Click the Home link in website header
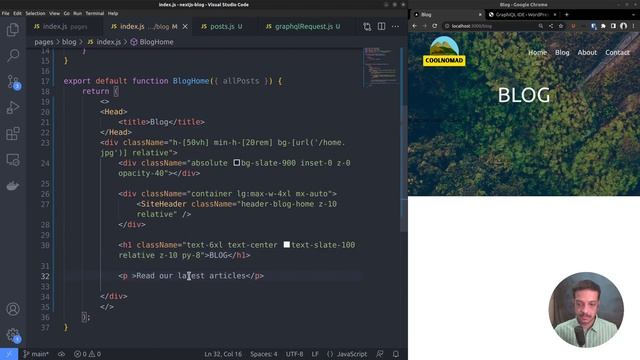 click(x=537, y=53)
